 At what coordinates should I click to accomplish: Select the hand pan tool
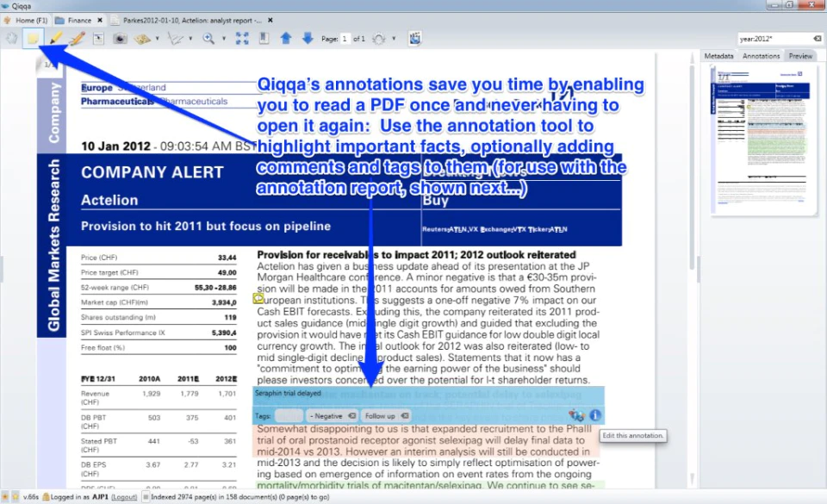pos(11,39)
